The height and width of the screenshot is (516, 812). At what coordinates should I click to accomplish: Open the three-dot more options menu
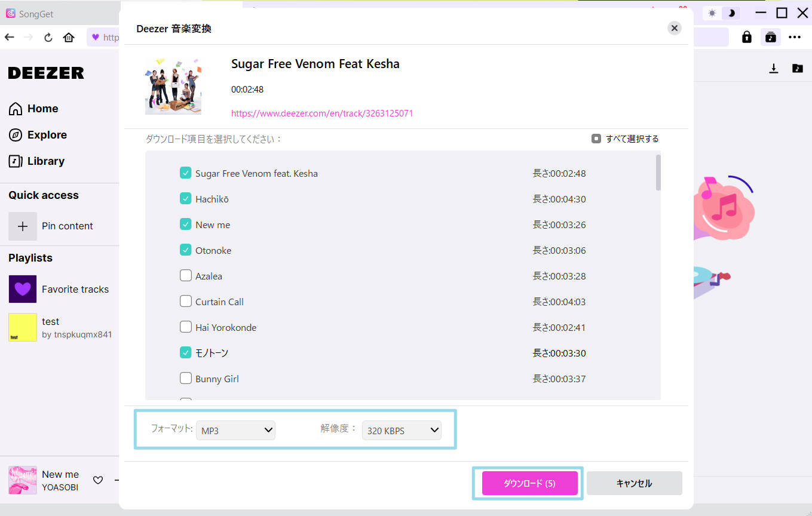(794, 37)
